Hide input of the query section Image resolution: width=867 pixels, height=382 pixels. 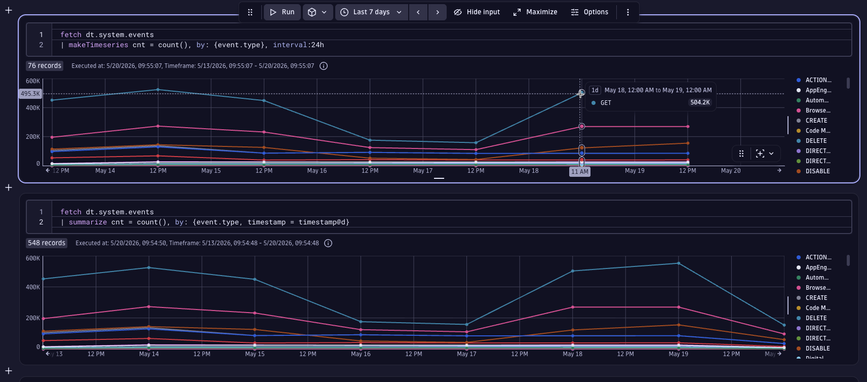pyautogui.click(x=477, y=12)
